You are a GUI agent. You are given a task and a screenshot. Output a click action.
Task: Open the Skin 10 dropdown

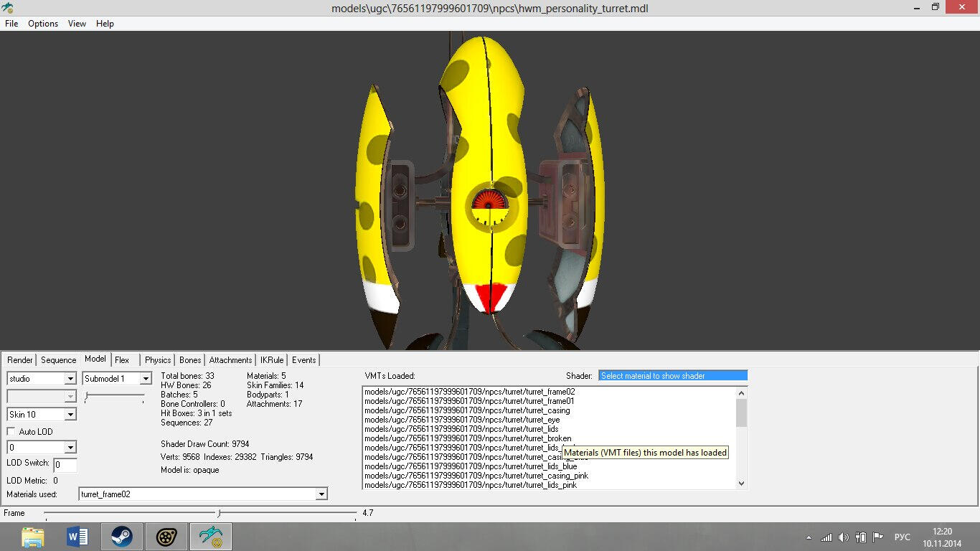tap(70, 415)
